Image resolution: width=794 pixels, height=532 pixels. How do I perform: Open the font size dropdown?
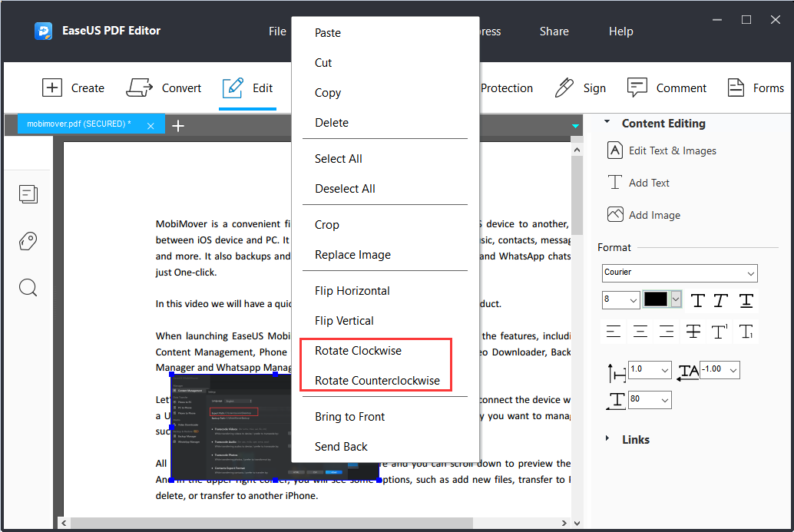coord(620,299)
